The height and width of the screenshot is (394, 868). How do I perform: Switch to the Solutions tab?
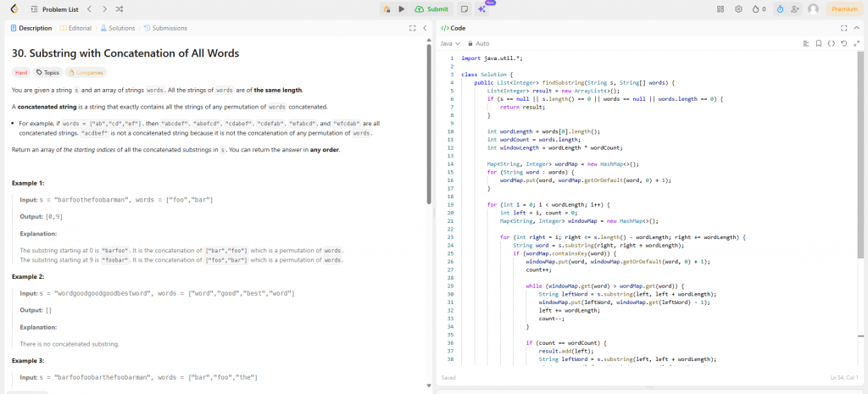click(x=117, y=28)
